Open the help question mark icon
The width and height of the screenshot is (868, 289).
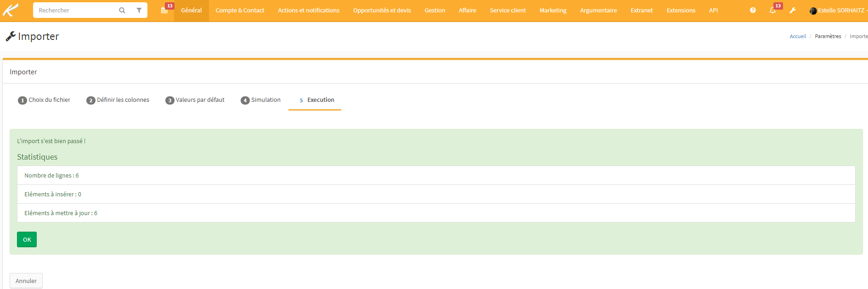tap(753, 10)
